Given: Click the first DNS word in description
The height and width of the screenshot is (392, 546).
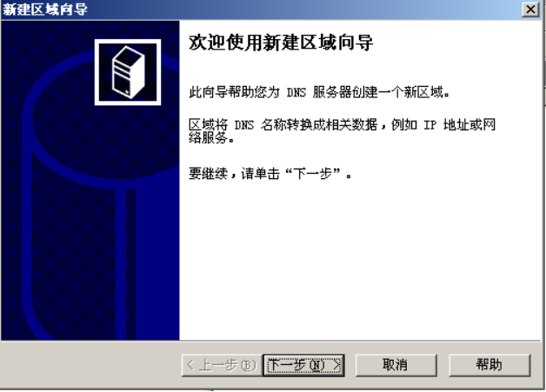Looking at the screenshot, I should tap(296, 93).
